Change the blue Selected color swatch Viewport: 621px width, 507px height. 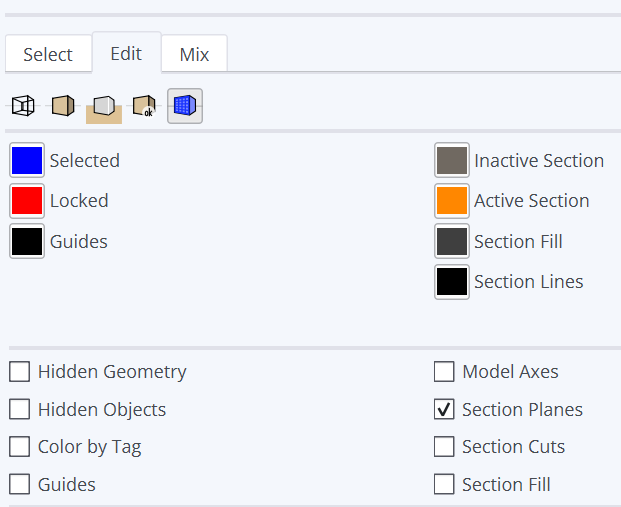pyautogui.click(x=27, y=161)
